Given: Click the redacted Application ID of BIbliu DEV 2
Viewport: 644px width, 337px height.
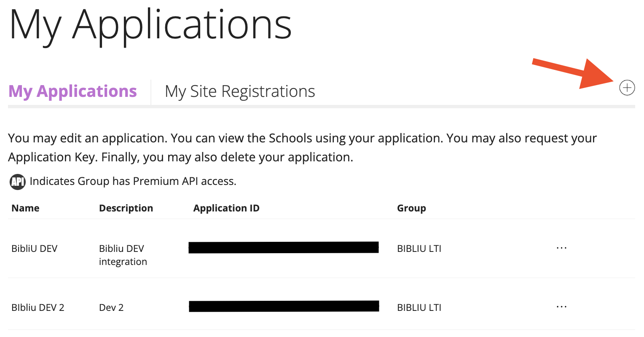Looking at the screenshot, I should pyautogui.click(x=284, y=306).
